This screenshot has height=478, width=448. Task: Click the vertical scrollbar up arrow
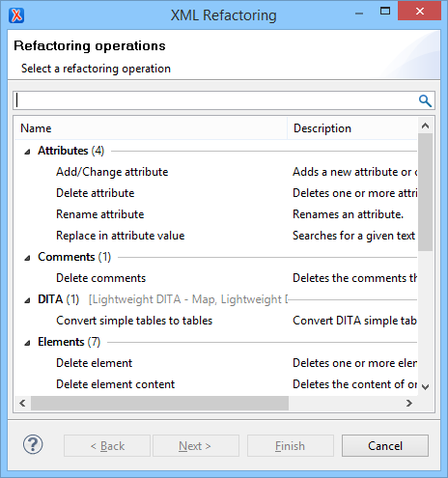tap(425, 126)
